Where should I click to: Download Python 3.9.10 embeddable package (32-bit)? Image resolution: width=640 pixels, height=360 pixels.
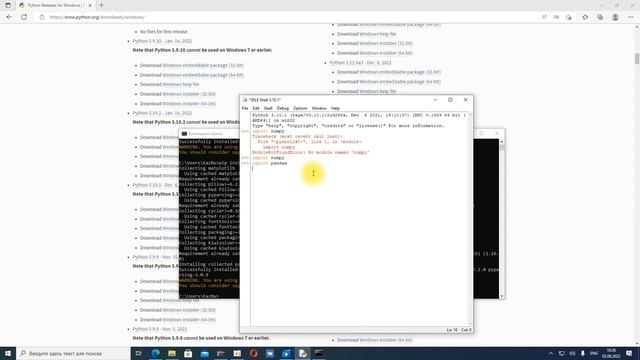(203, 65)
